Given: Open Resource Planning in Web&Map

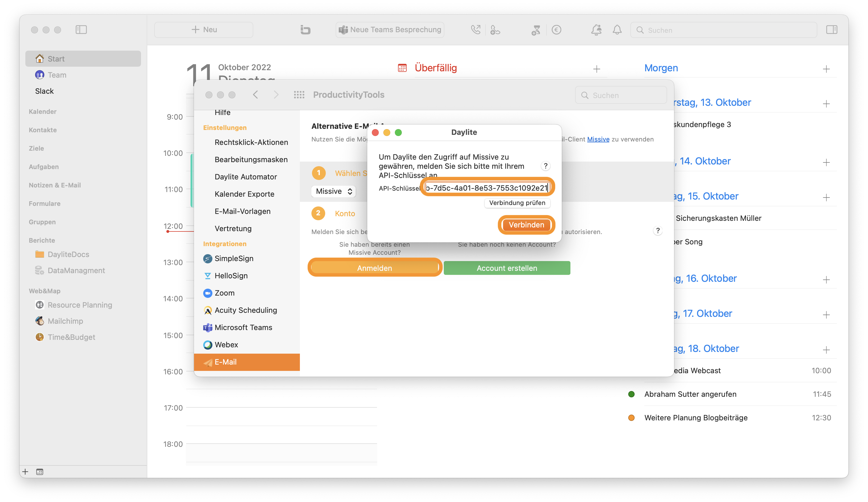Looking at the screenshot, I should 74,305.
